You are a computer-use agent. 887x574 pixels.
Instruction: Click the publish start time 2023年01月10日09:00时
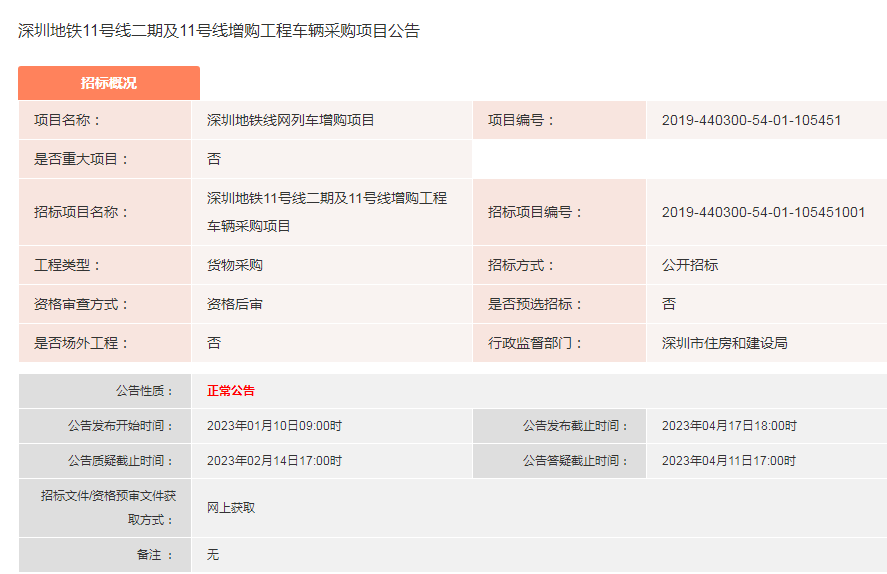coord(274,426)
